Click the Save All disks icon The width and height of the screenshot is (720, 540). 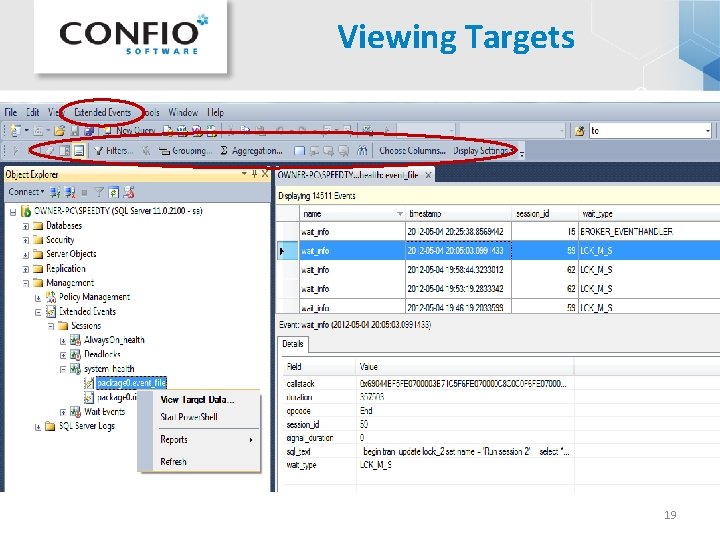coord(89,131)
